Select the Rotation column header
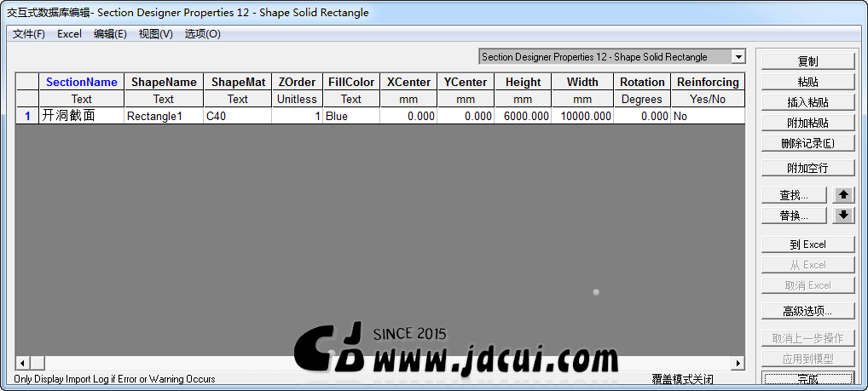 pos(642,83)
